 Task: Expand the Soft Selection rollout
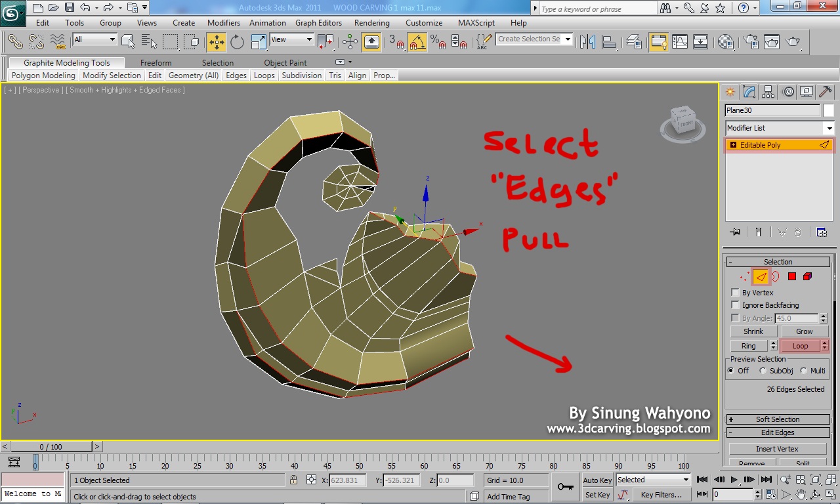coord(777,419)
